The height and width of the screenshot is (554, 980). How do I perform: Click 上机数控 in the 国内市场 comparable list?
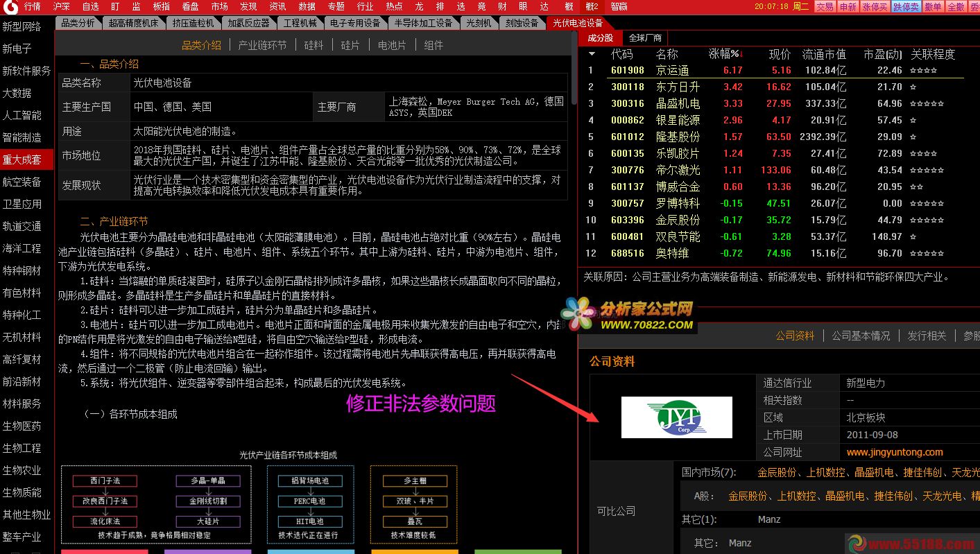[825, 472]
